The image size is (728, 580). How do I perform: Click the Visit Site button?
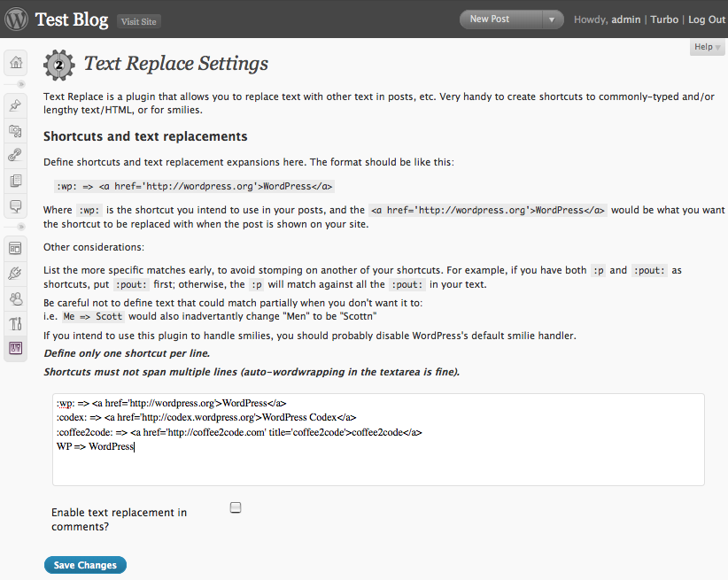click(x=138, y=21)
